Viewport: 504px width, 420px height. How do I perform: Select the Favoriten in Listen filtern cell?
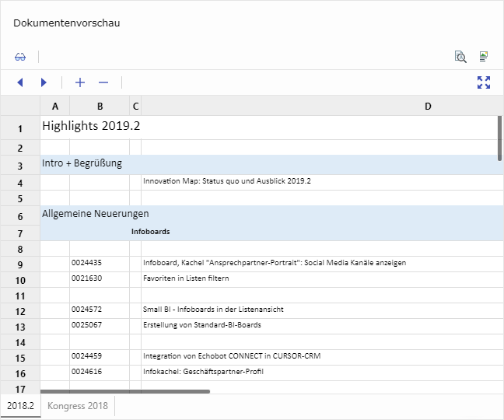point(186,278)
